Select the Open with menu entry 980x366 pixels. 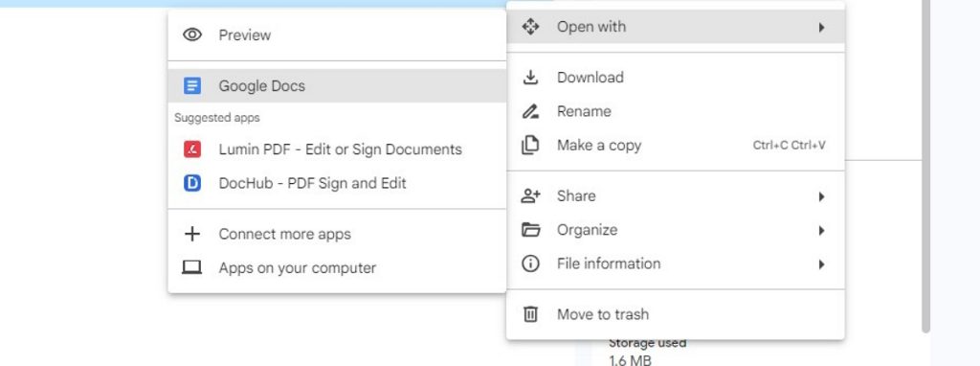coord(676,26)
